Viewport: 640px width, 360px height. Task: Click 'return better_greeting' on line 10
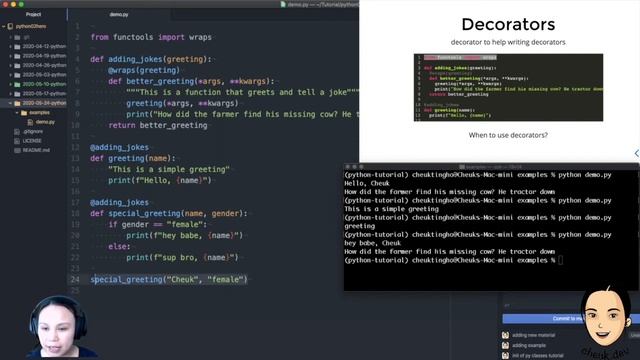[158, 125]
